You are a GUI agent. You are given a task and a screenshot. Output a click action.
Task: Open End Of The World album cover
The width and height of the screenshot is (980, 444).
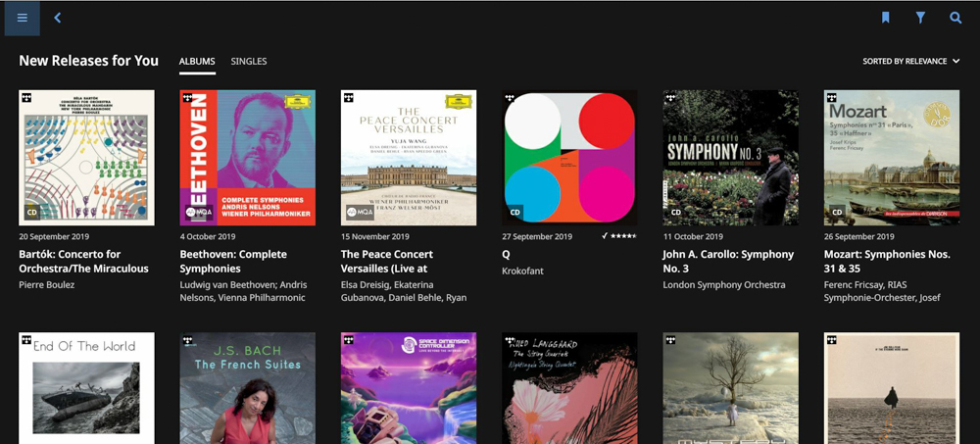click(86, 388)
